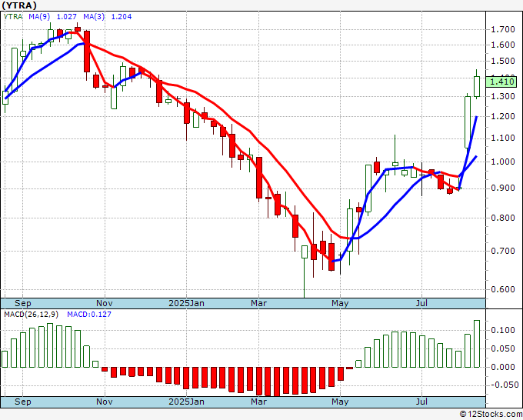Click the MA(3) value 1.204
This screenshot has width=523, height=420.
click(x=121, y=16)
